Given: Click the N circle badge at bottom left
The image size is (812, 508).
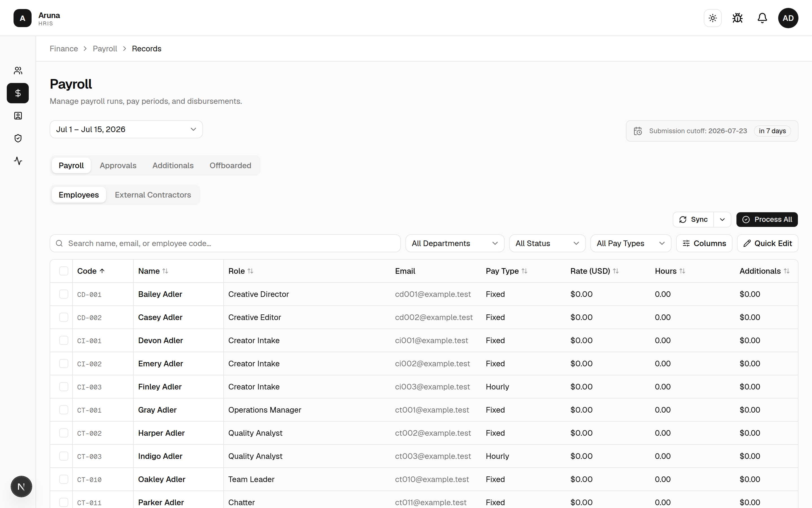Looking at the screenshot, I should tap(21, 487).
